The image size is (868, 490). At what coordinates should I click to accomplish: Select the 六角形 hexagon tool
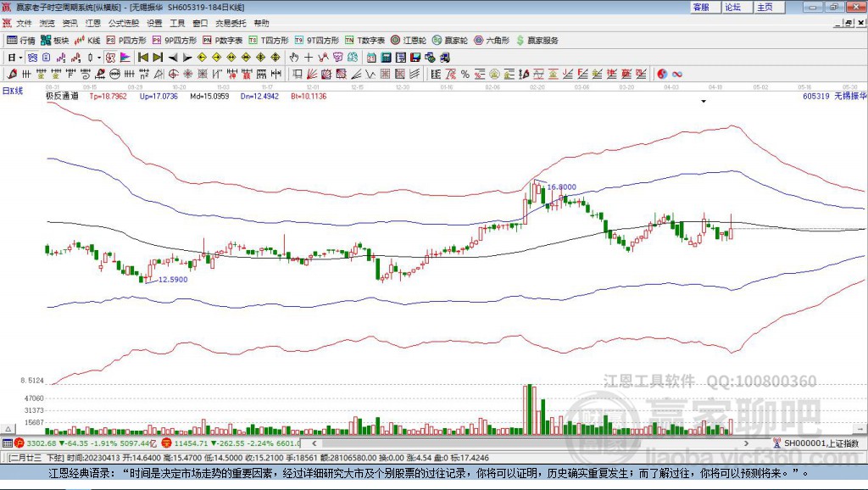pos(492,40)
